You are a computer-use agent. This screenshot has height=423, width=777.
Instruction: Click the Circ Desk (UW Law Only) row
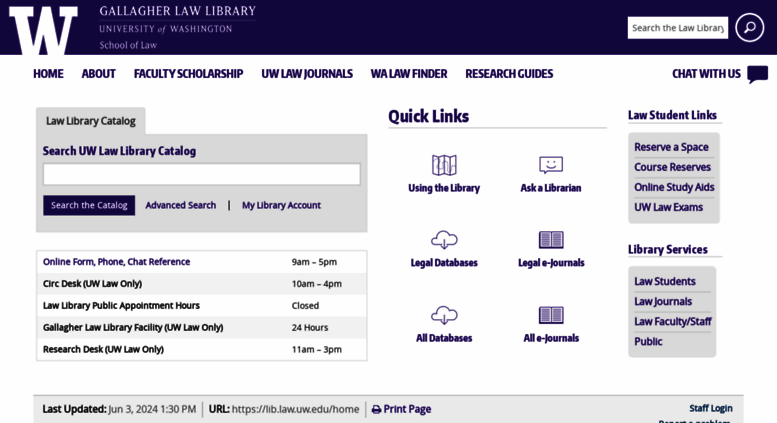(x=202, y=284)
